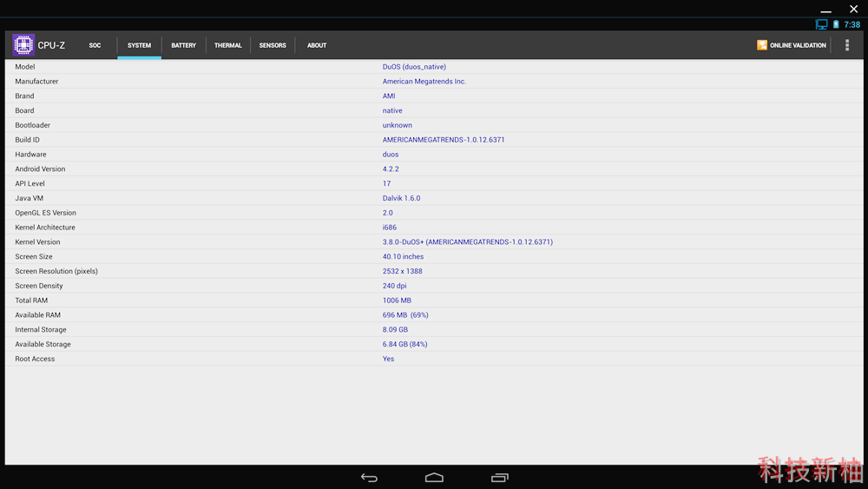The width and height of the screenshot is (868, 489).
Task: Click the AMI brand value
Action: tap(389, 96)
